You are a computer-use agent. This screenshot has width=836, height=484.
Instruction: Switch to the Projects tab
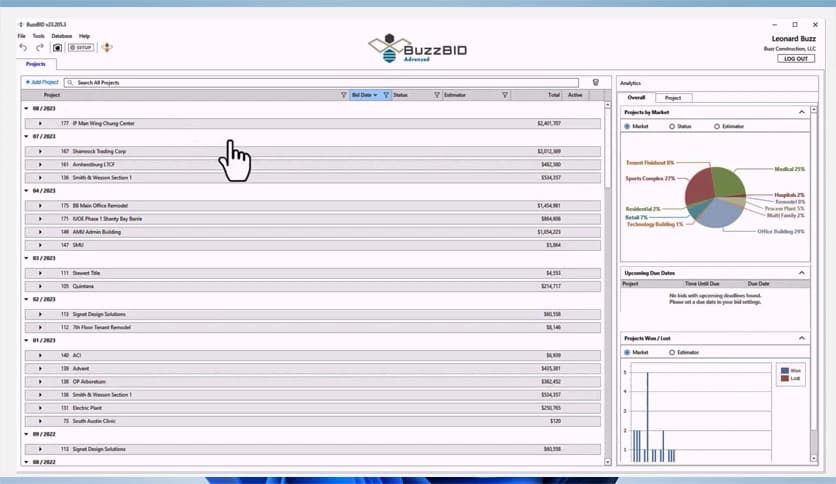[36, 64]
